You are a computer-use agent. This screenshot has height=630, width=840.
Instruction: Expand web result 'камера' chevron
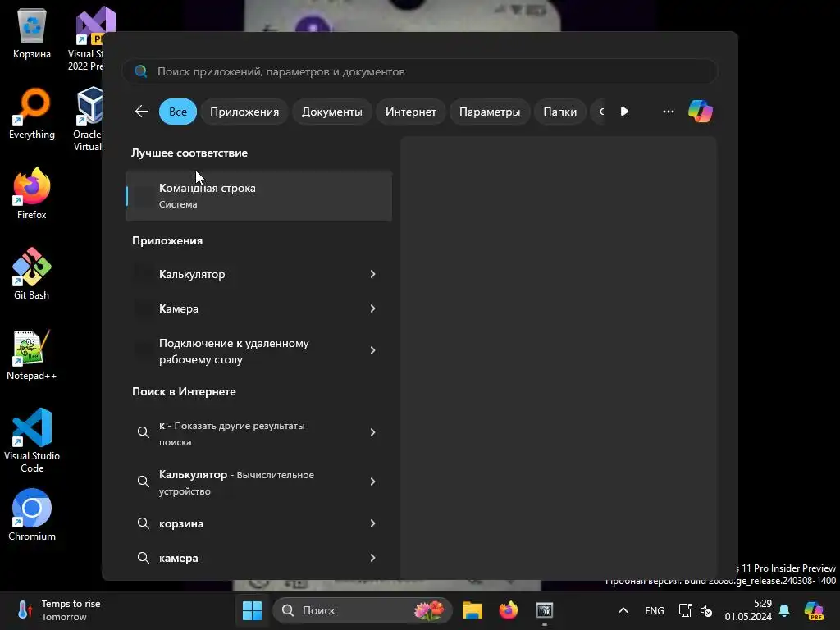pos(373,558)
